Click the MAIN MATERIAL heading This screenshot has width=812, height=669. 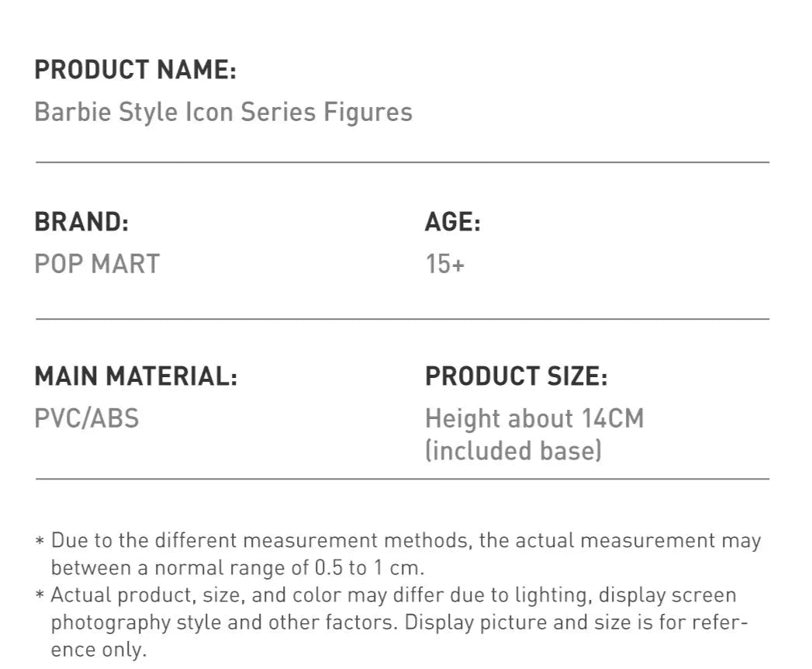coord(136,376)
